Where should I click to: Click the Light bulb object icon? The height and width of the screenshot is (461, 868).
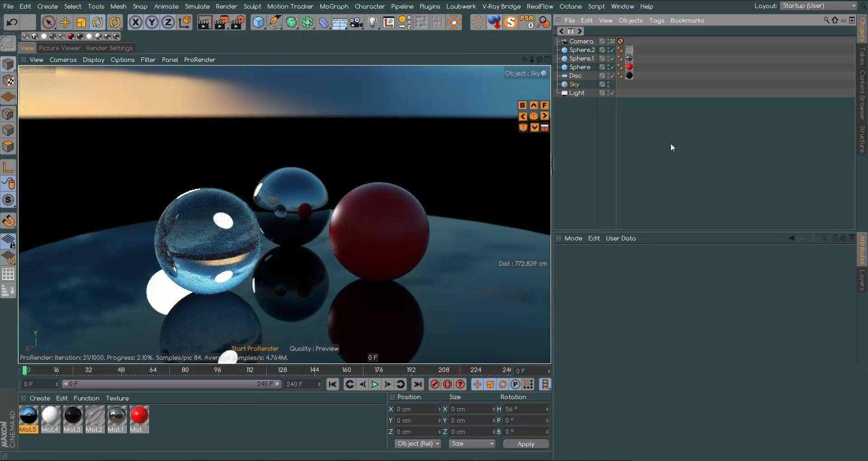point(372,22)
